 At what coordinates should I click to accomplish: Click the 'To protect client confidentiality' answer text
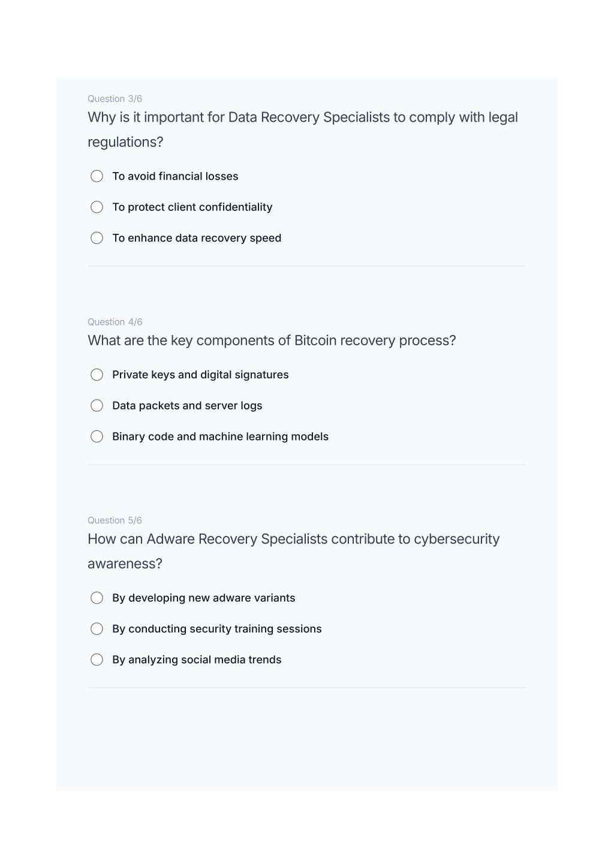tap(192, 207)
